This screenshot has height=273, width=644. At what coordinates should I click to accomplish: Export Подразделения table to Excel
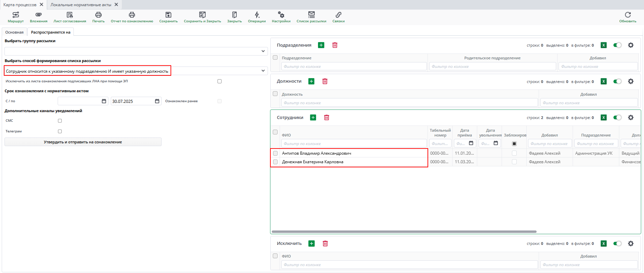coord(604,45)
